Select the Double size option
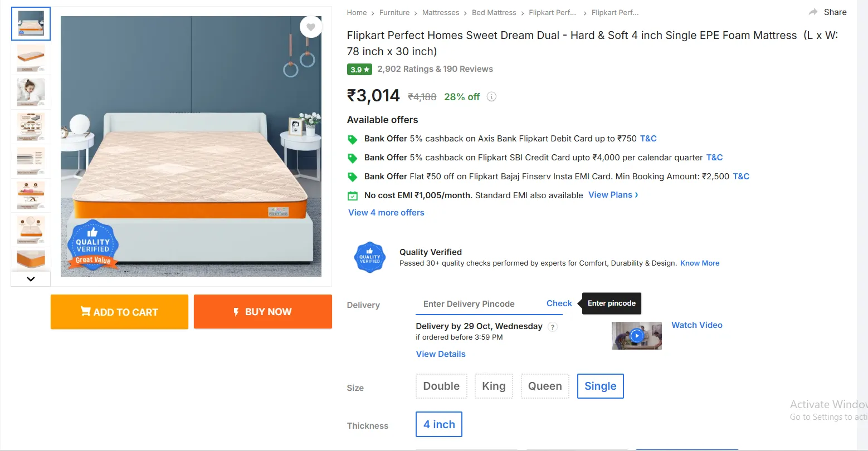 coord(441,386)
